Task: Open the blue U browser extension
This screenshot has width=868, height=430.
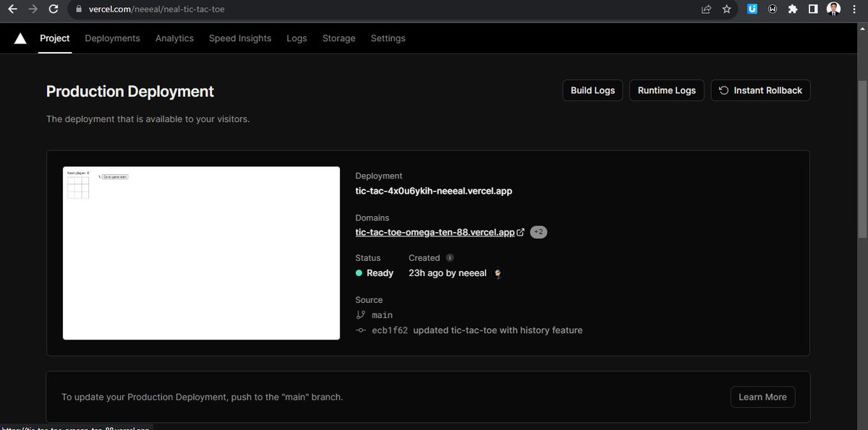Action: click(752, 9)
